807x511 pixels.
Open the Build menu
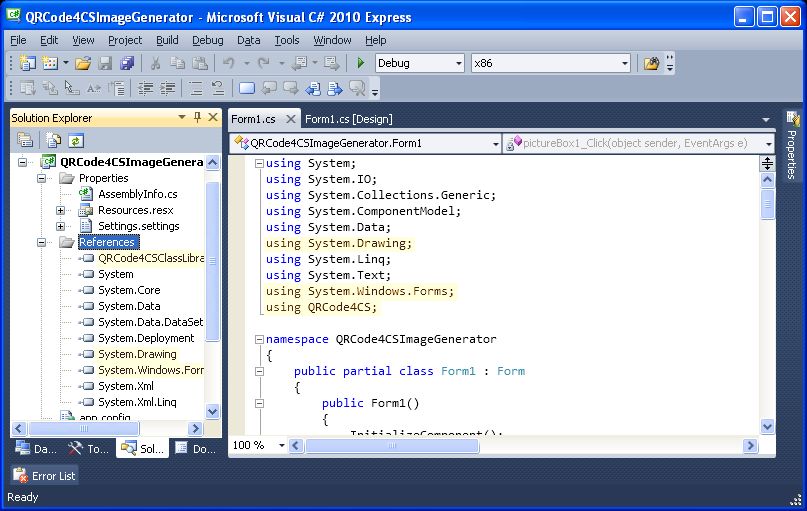[x=167, y=40]
